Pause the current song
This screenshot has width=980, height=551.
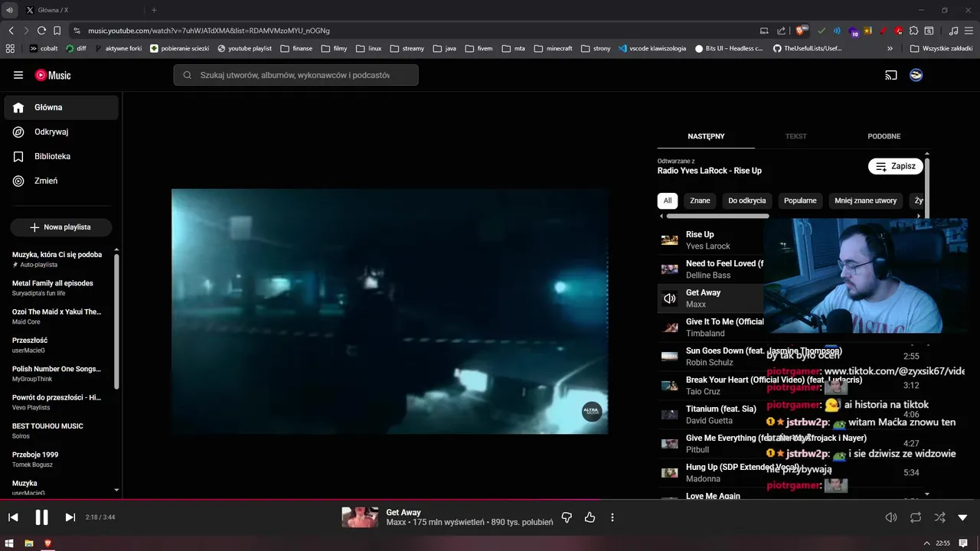coord(42,517)
